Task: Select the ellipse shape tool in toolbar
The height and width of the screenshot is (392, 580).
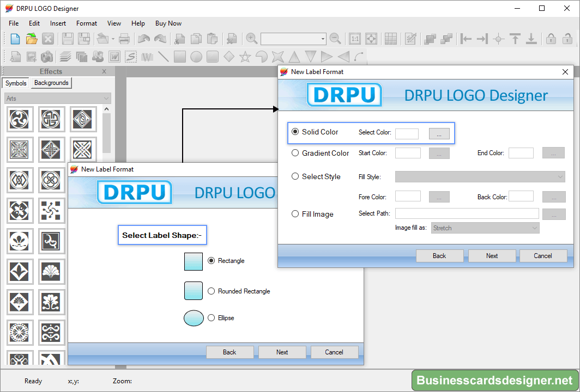Action: 196,57
